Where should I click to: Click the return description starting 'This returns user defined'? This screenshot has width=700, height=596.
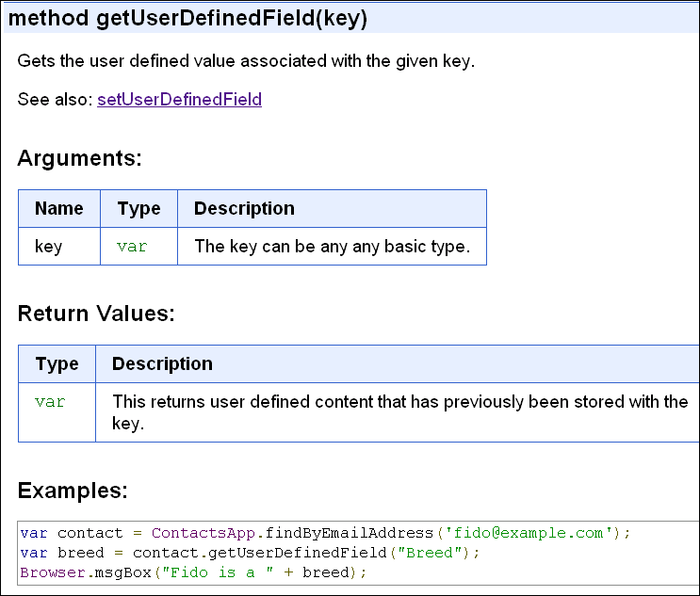[x=400, y=412]
